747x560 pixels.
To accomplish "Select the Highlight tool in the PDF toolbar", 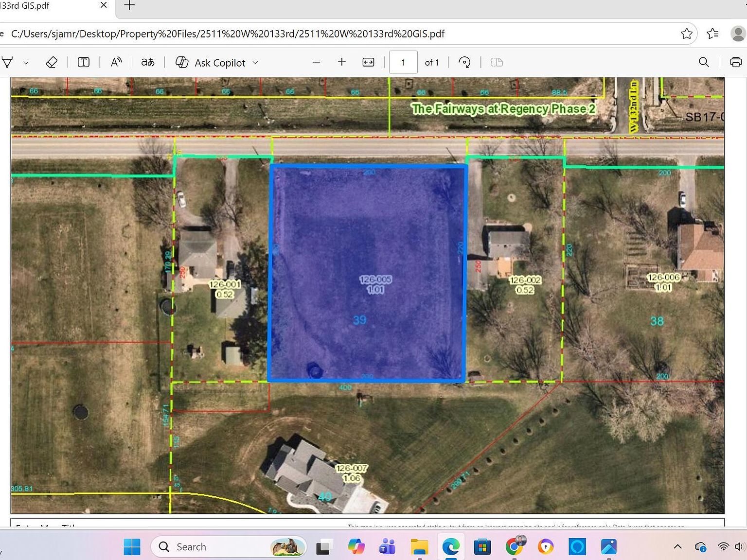I will click(x=7, y=62).
